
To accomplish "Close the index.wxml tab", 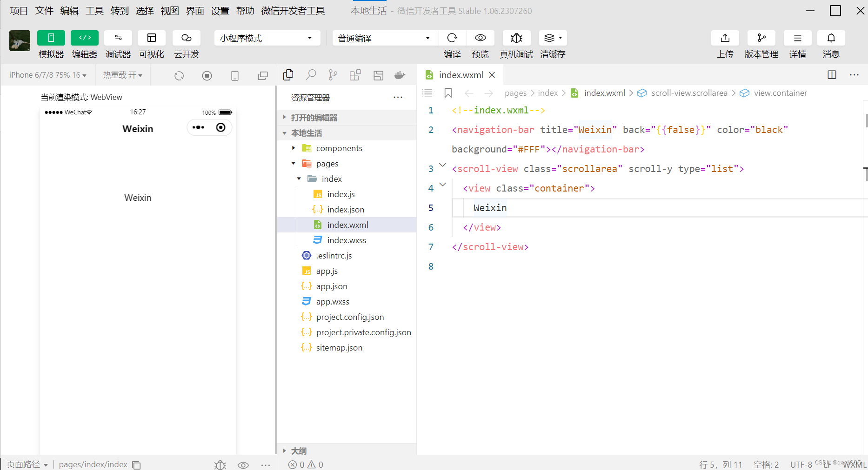I will [492, 75].
